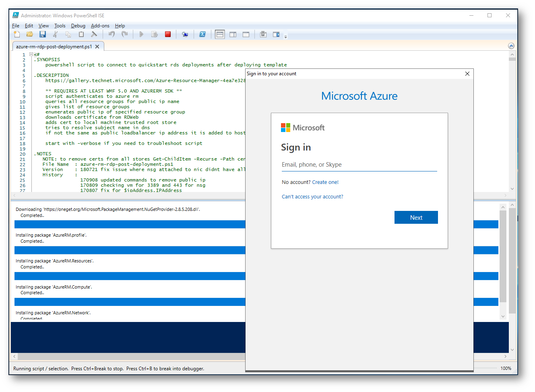Click the progress area inner scroll down arrow
This screenshot has height=392, width=535.
tap(503, 316)
